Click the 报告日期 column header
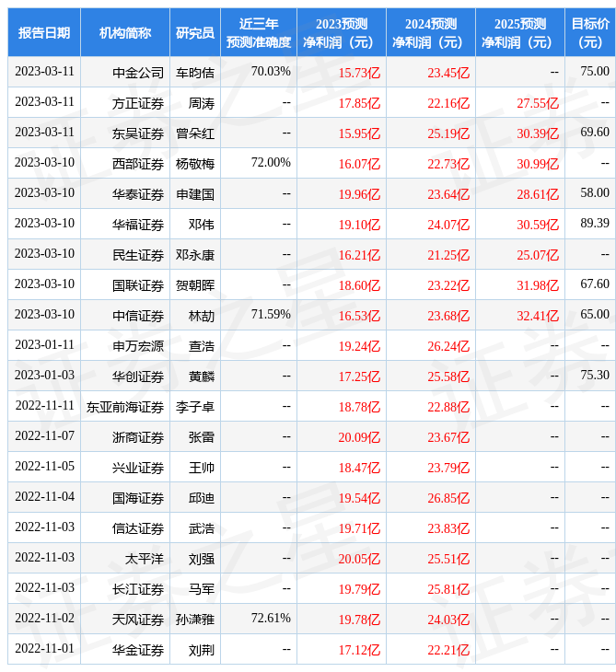 pyautogui.click(x=44, y=32)
